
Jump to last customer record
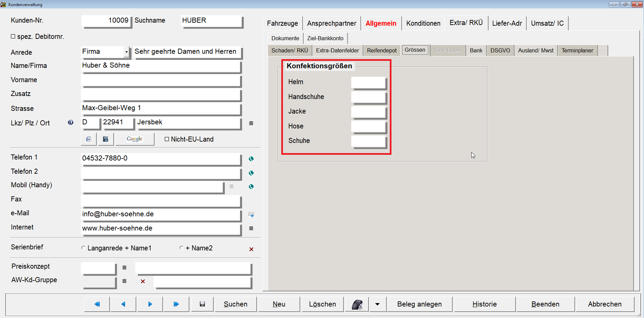(x=176, y=304)
